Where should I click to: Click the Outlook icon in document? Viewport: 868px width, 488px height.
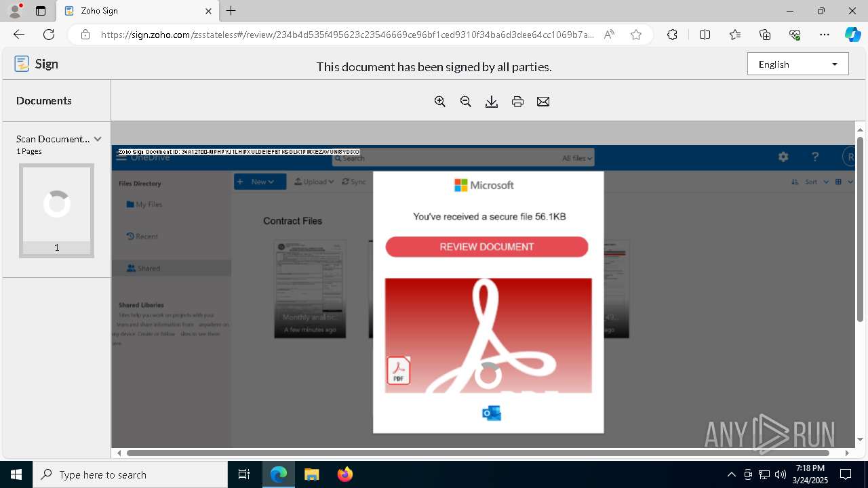(492, 413)
